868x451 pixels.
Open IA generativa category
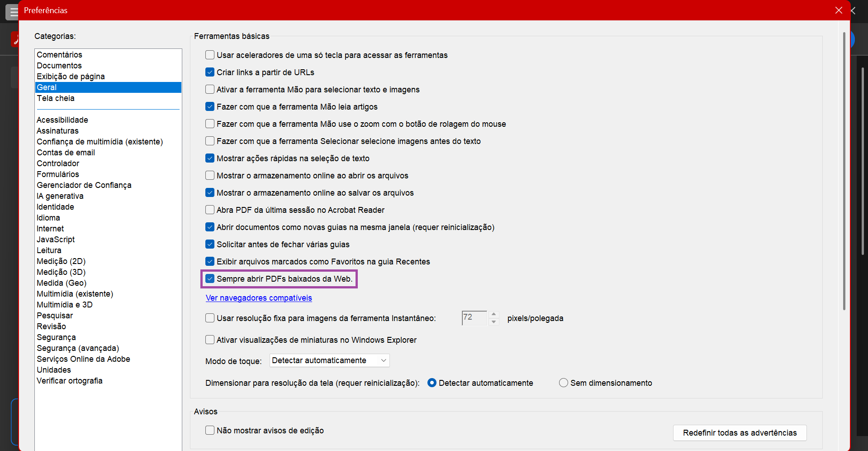tap(108, 196)
